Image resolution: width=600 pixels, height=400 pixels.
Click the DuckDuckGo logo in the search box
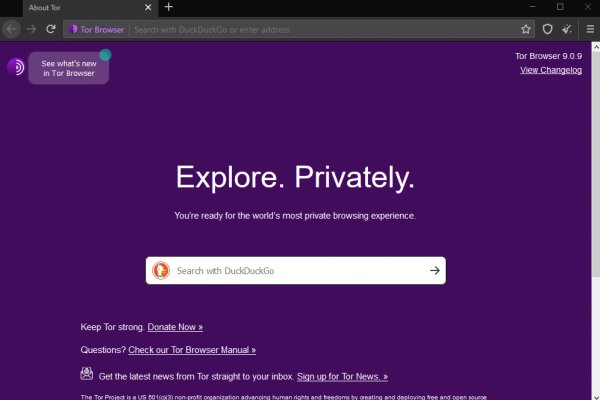pyautogui.click(x=161, y=270)
